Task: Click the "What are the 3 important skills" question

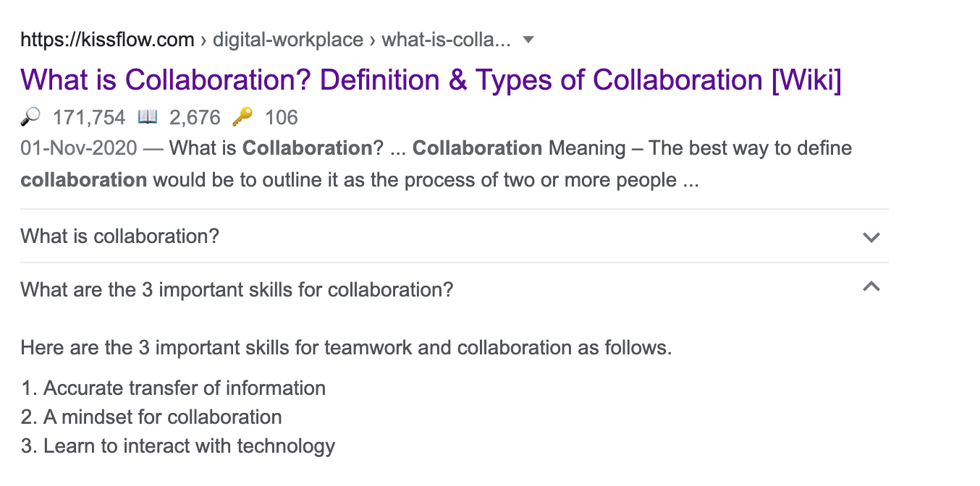Action: 237,290
